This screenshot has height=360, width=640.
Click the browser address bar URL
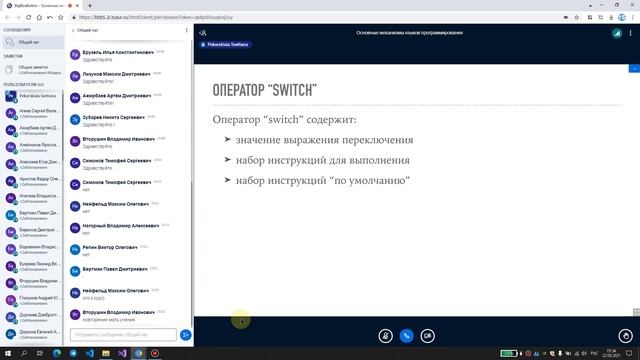(x=156, y=18)
